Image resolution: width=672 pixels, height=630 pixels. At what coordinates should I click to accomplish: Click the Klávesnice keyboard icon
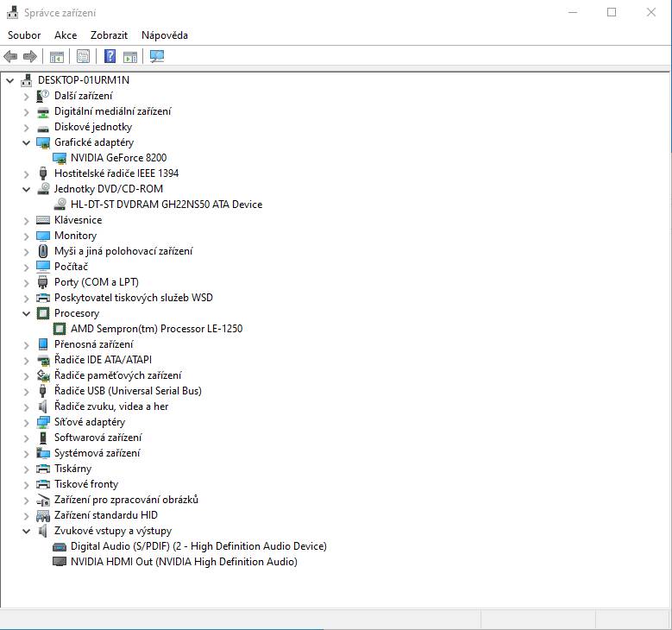click(43, 220)
